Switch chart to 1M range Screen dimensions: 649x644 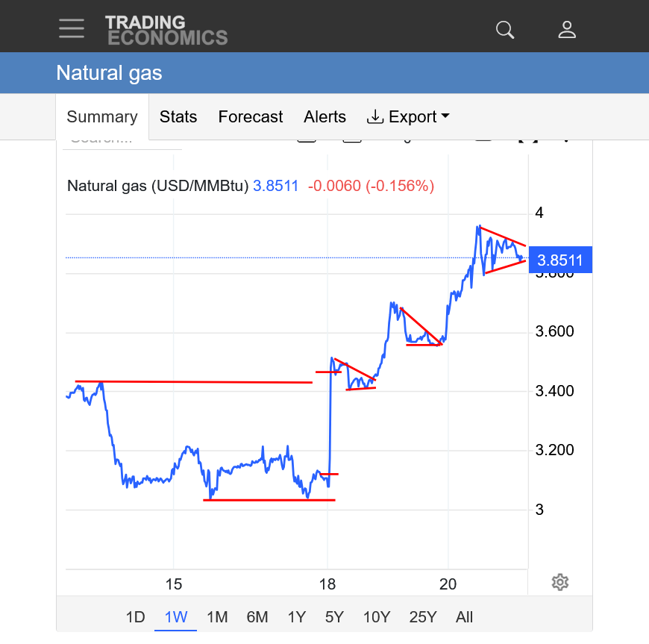coord(217,617)
